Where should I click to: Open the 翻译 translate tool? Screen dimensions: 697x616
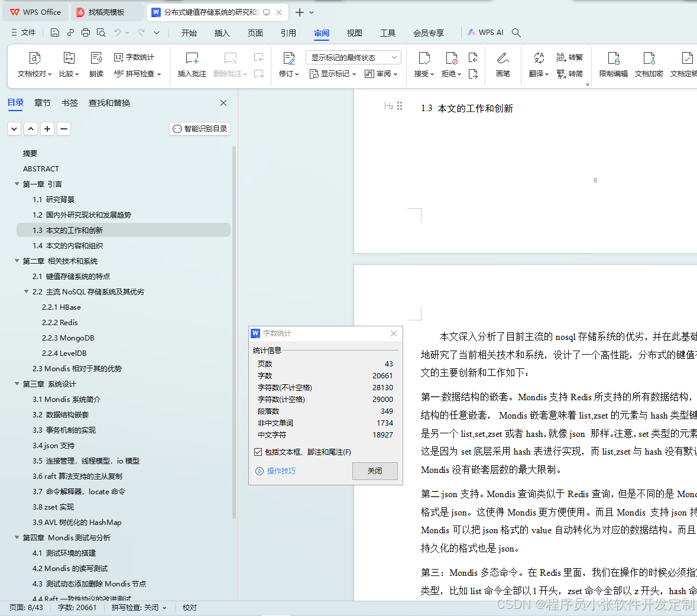pyautogui.click(x=539, y=64)
